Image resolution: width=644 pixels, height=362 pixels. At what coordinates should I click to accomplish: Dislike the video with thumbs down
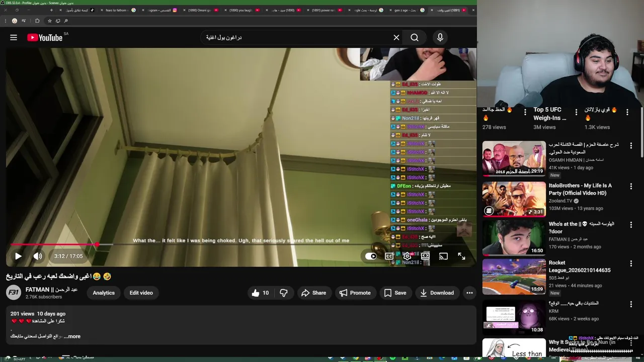tap(283, 293)
